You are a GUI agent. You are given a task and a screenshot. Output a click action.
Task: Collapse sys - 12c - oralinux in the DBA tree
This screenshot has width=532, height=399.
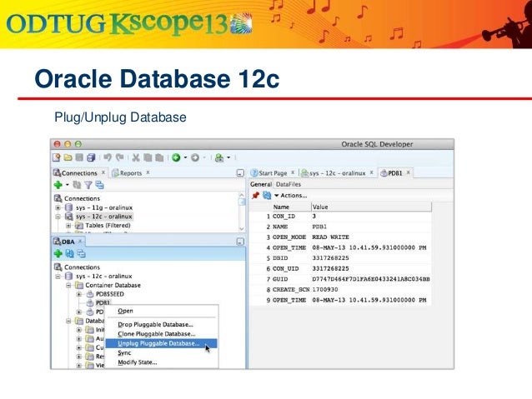click(58, 277)
